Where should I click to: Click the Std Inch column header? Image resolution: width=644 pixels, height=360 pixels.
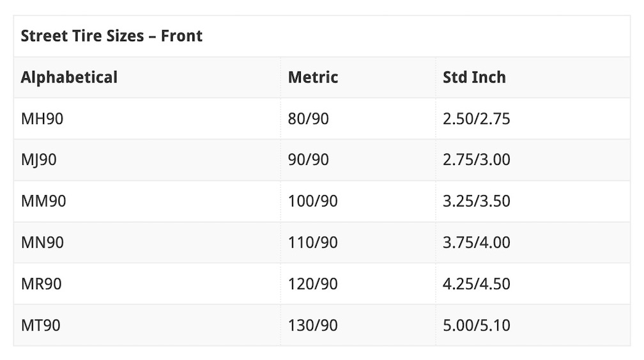coord(474,77)
